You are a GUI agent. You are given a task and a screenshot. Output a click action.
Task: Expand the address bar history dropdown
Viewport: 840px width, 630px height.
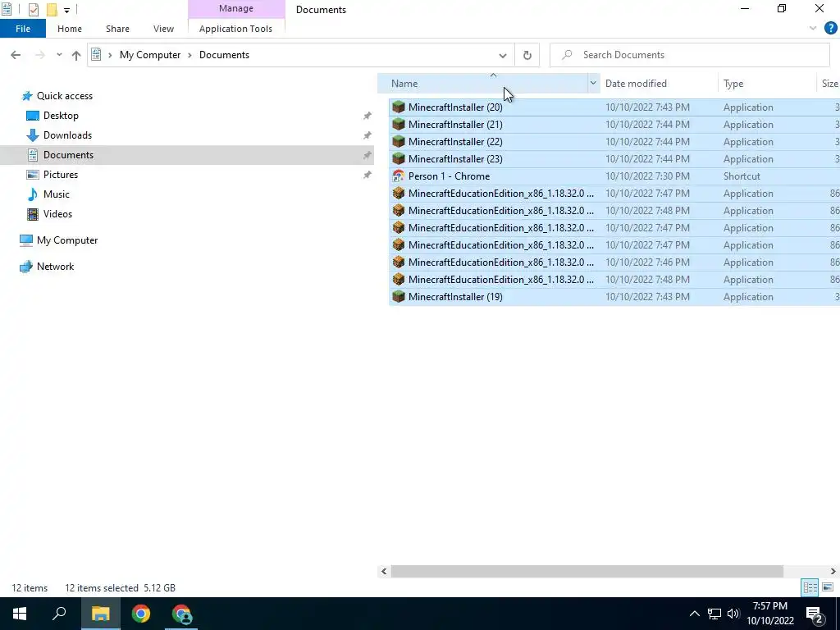503,55
